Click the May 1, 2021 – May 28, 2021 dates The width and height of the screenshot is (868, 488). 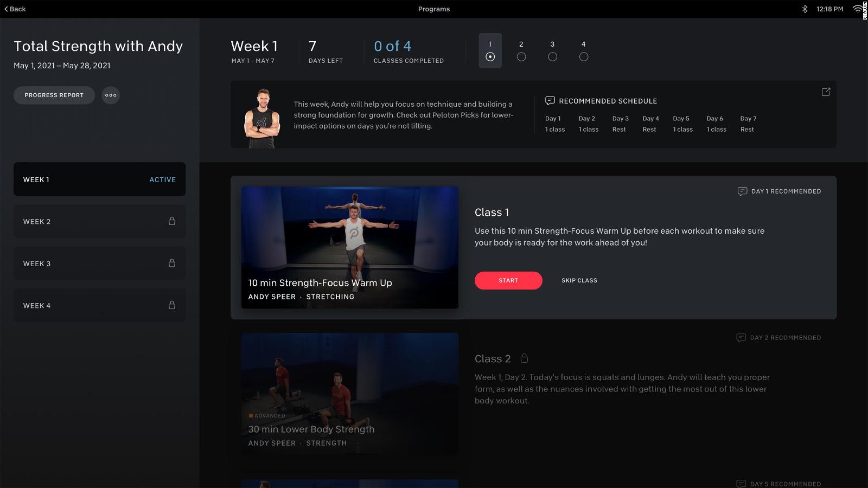[x=62, y=66]
